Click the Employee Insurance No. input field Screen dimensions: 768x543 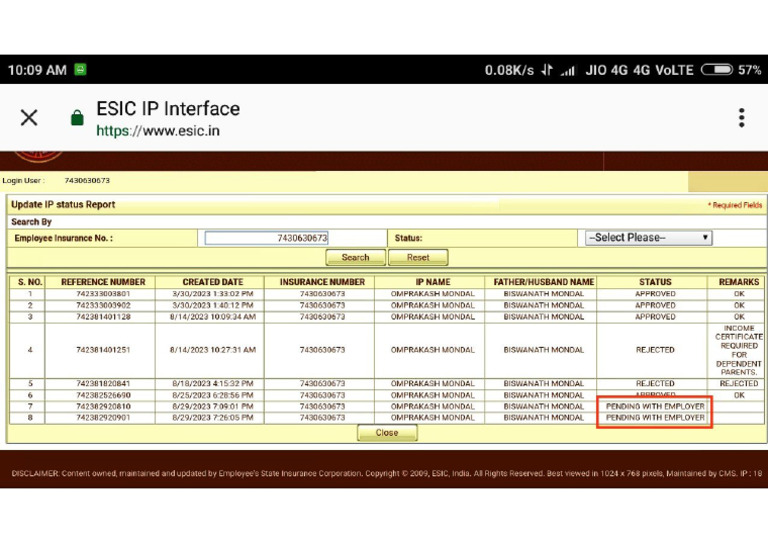[x=266, y=238]
